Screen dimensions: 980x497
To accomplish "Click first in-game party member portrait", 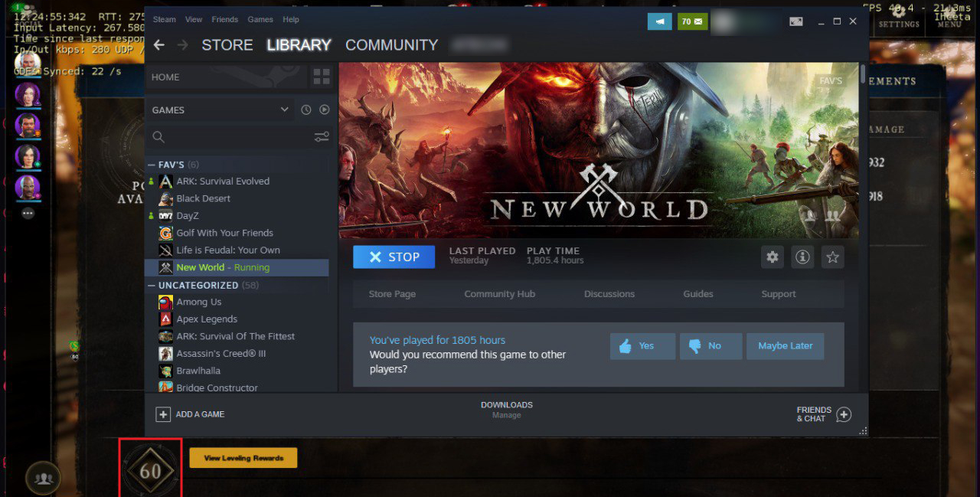I will pyautogui.click(x=28, y=64).
